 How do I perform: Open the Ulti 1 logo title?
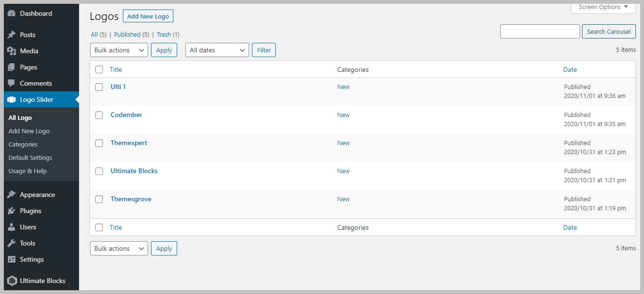(118, 87)
